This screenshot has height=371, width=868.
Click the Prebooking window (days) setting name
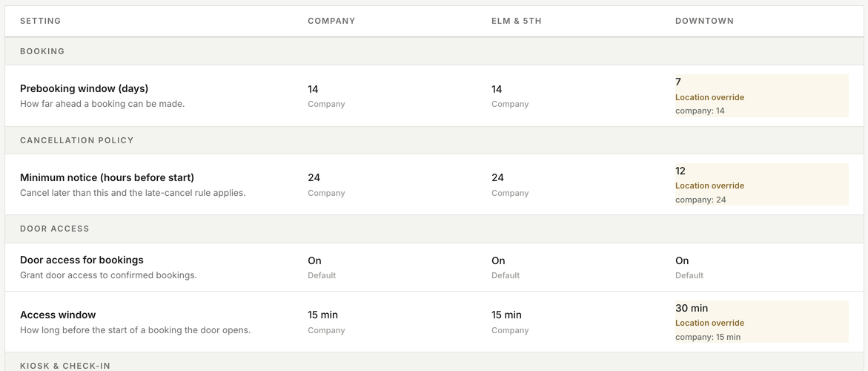[85, 88]
